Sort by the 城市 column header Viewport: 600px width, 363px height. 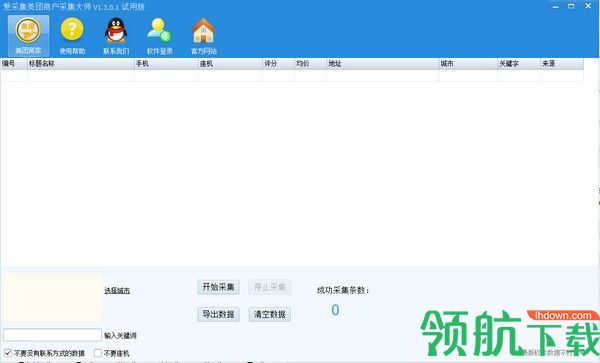[x=468, y=64]
